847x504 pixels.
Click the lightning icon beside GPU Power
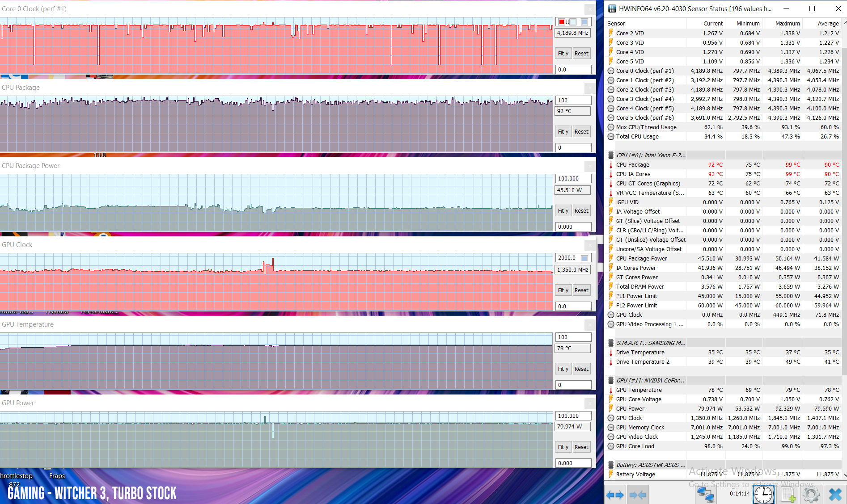pyautogui.click(x=611, y=409)
